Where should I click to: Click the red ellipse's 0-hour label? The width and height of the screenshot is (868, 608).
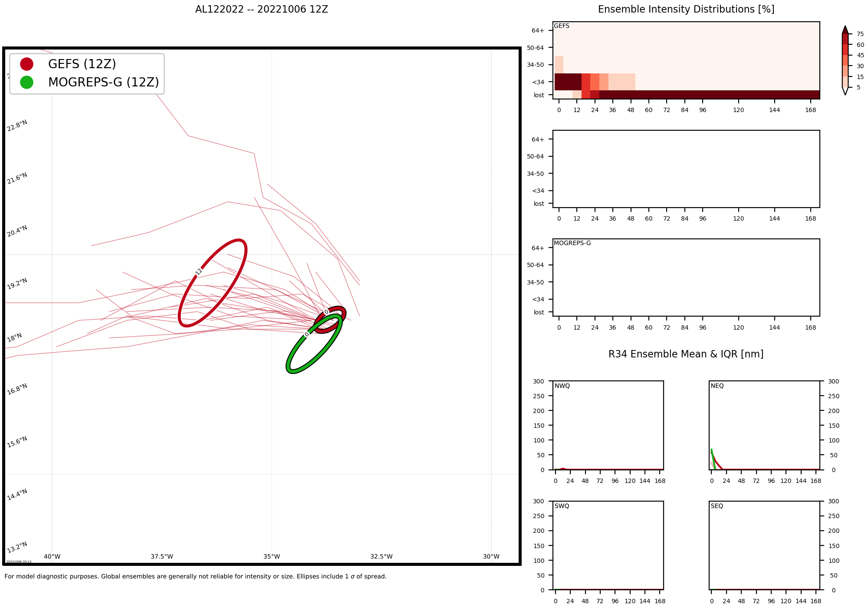(x=326, y=312)
